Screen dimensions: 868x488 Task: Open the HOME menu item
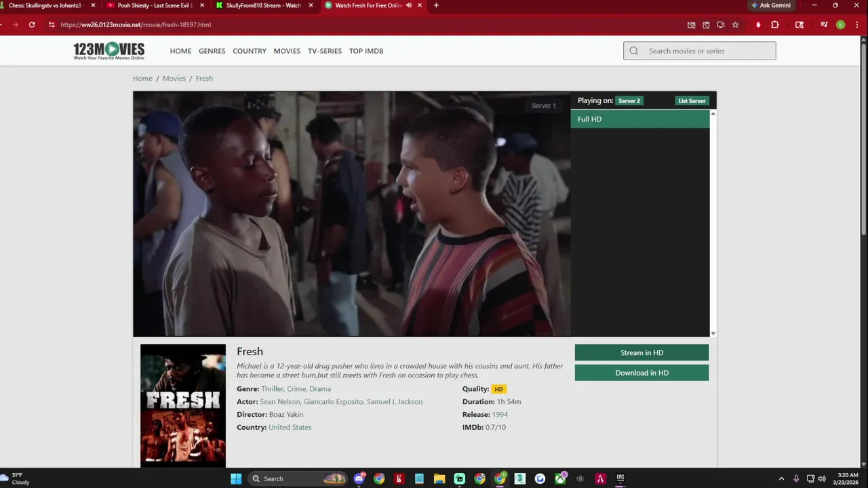tap(180, 51)
